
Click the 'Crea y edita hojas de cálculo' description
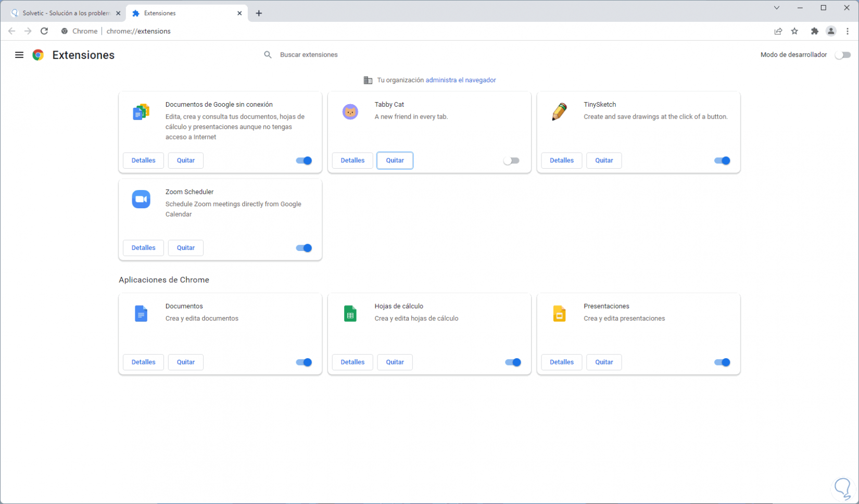click(416, 319)
